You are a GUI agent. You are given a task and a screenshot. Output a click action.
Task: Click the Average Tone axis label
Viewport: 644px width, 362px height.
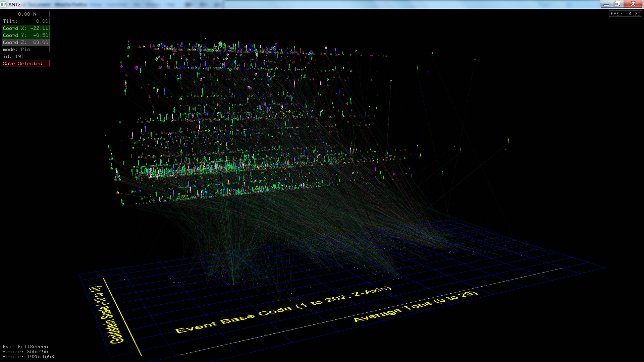click(x=415, y=306)
